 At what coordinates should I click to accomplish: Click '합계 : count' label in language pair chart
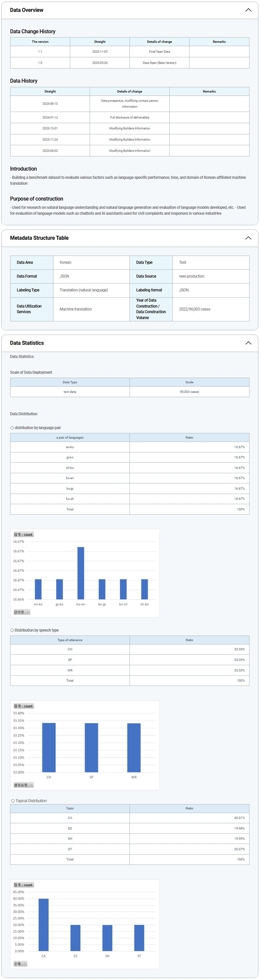coord(23,534)
